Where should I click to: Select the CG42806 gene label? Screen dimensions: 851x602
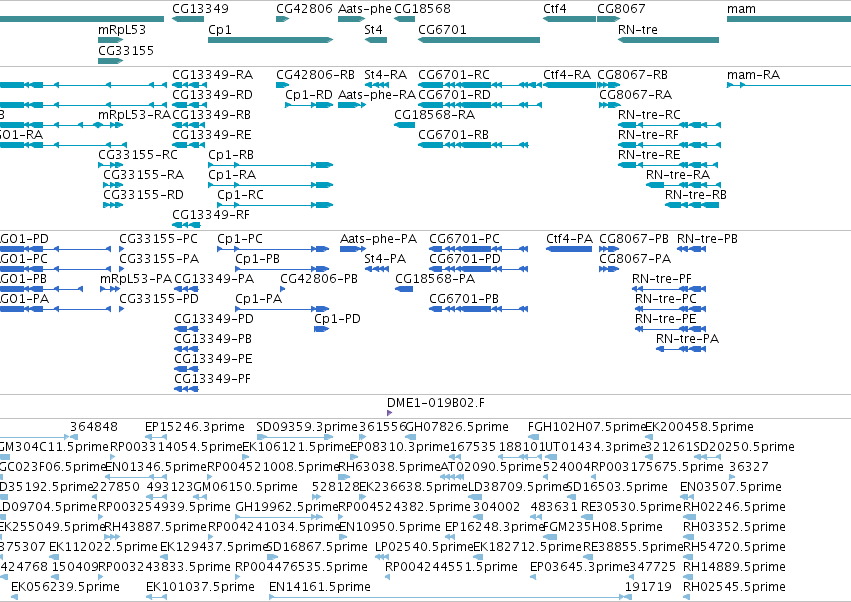[304, 9]
